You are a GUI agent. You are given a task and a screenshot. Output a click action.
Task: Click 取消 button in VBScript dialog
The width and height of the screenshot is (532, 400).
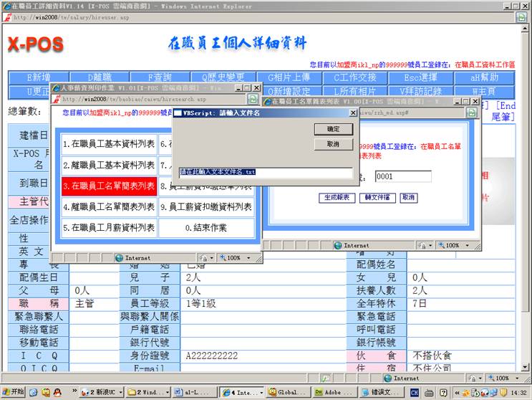(x=333, y=144)
